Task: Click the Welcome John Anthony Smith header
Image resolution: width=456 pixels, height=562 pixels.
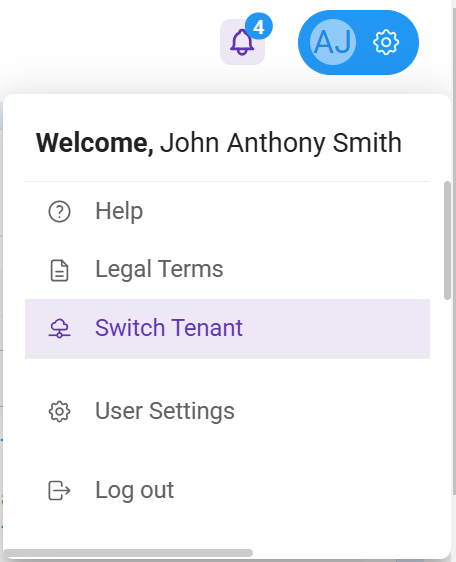Action: click(x=219, y=143)
